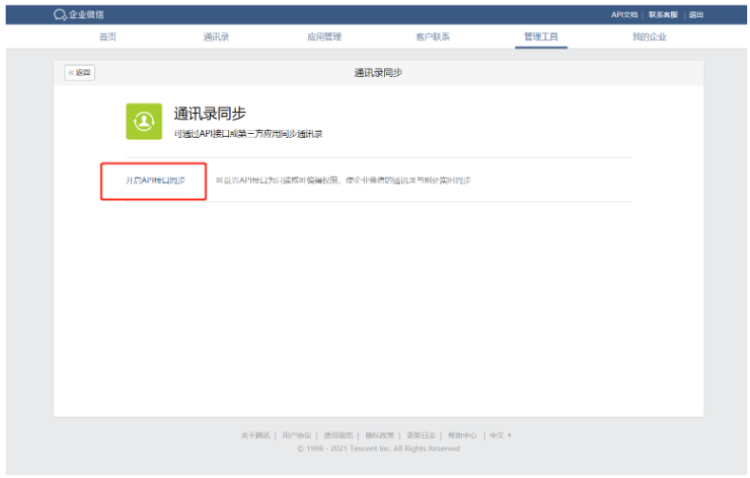This screenshot has height=478, width=750.
Task: Open the 首页 tab
Action: [108, 37]
